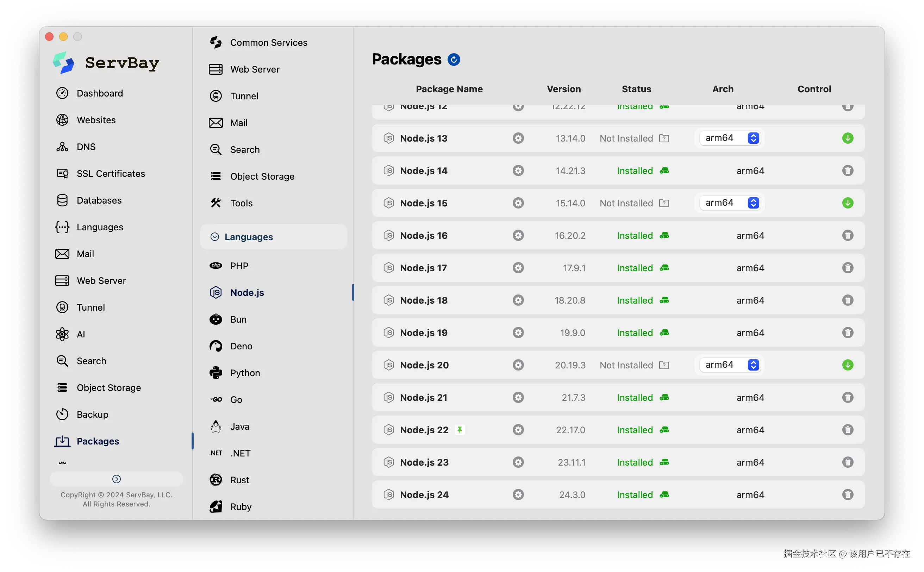Expand sidebar using bottom chevron button

point(117,479)
